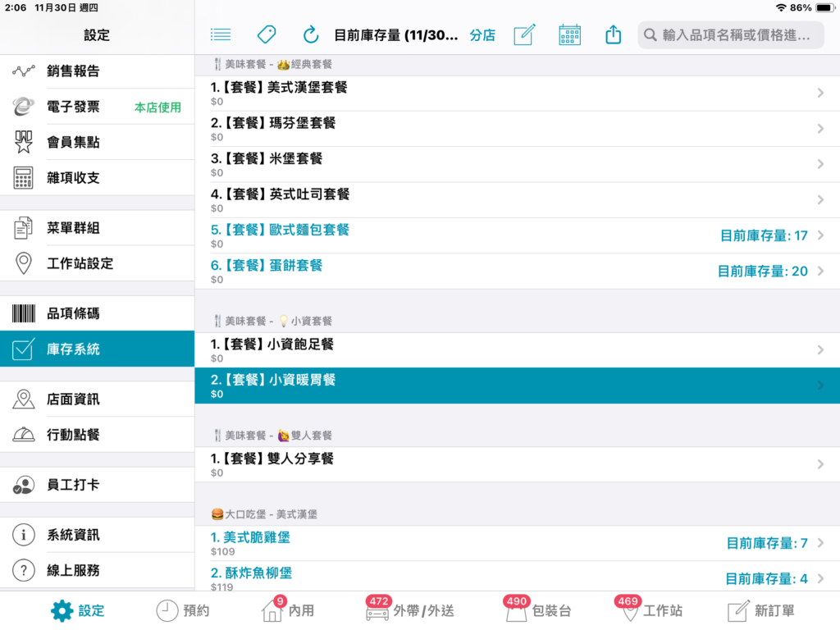Screen dimensions: 840x630
Task: Select 庫存系統 checkbox icon
Action: point(24,349)
